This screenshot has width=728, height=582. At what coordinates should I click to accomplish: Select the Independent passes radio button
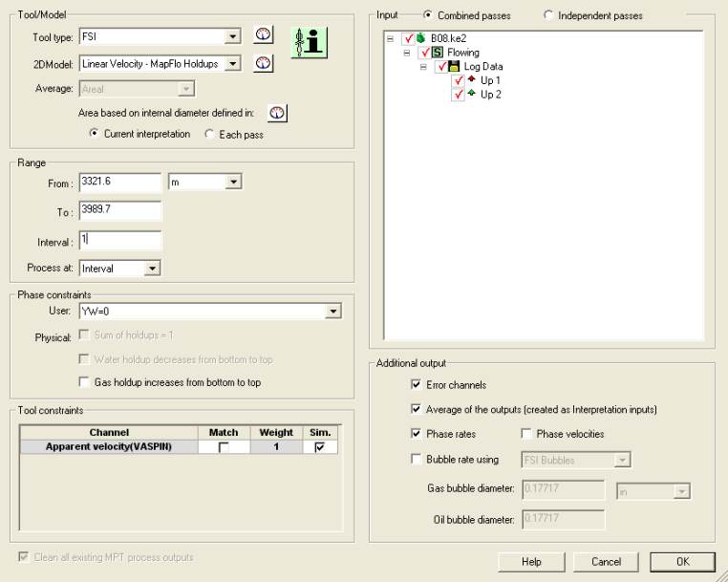pyautogui.click(x=549, y=15)
